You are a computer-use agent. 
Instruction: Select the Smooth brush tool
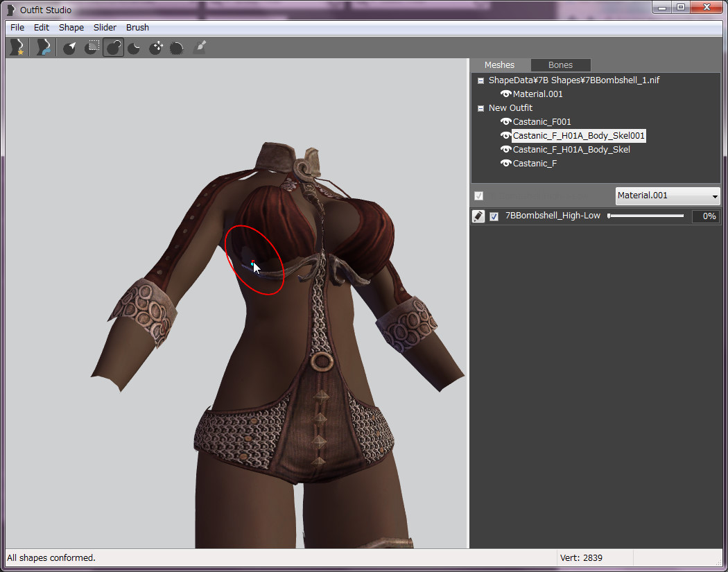click(177, 47)
